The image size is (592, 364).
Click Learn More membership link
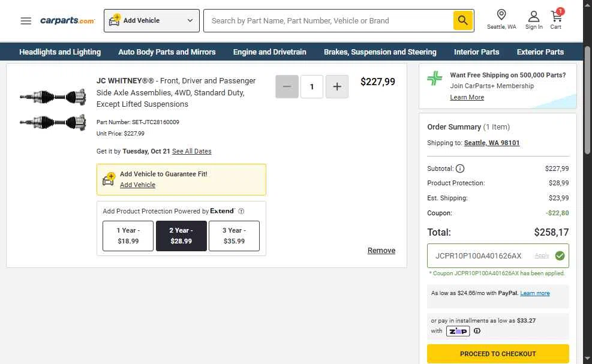click(x=467, y=97)
